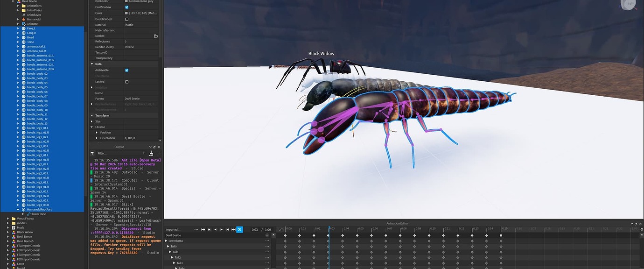Collapse the Data properties section

92,64
